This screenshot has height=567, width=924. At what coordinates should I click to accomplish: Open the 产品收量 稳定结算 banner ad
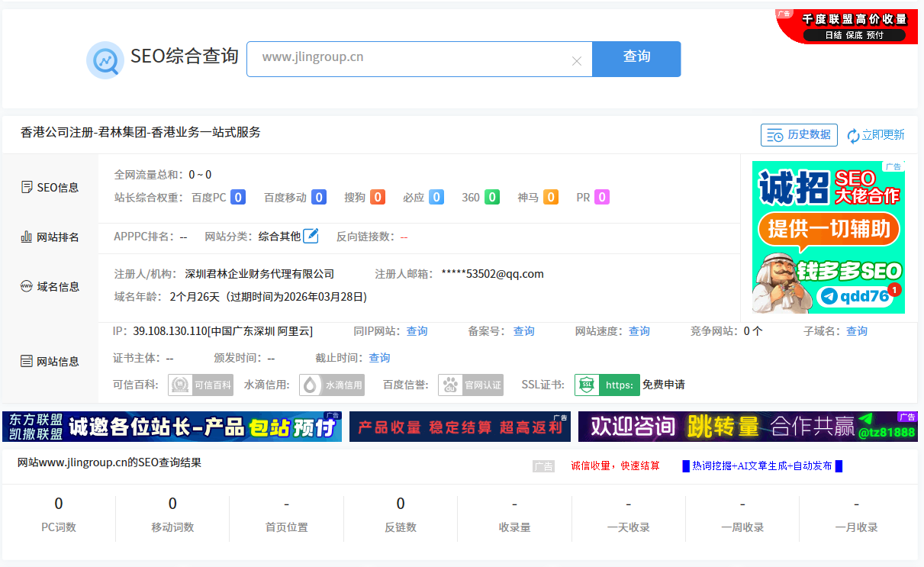click(x=460, y=427)
